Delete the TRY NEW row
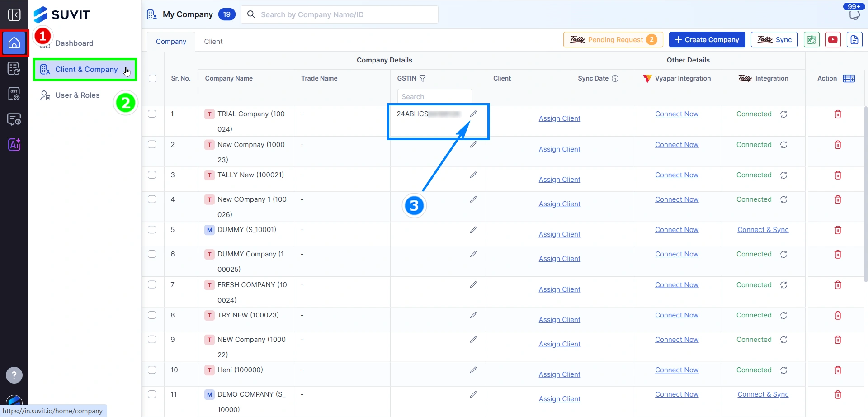The image size is (868, 417). tap(838, 315)
